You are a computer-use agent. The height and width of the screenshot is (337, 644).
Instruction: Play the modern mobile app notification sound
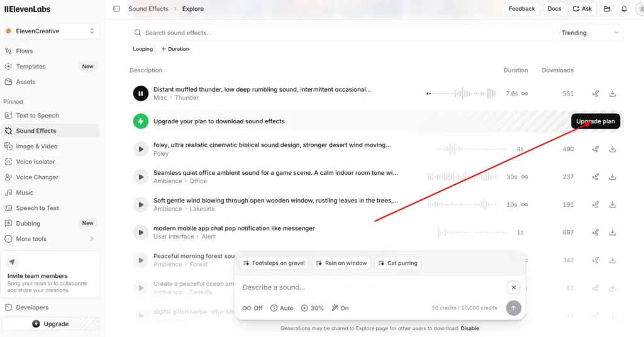pyautogui.click(x=140, y=233)
